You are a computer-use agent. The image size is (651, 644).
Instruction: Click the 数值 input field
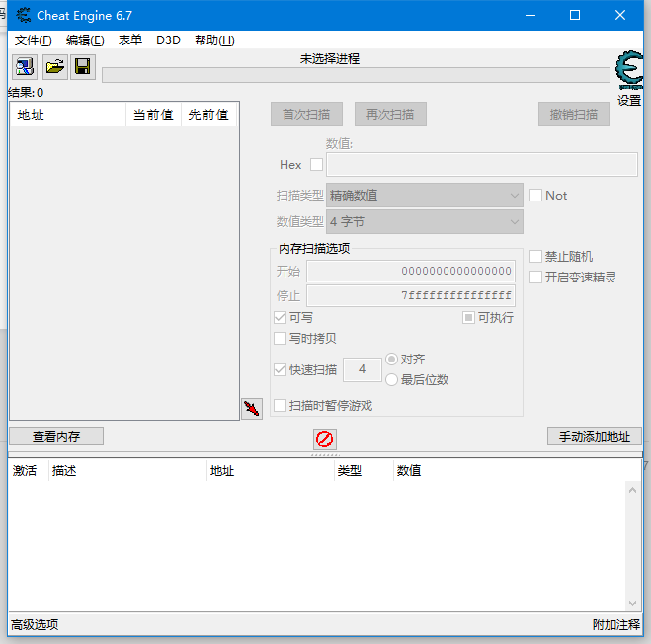click(x=482, y=164)
